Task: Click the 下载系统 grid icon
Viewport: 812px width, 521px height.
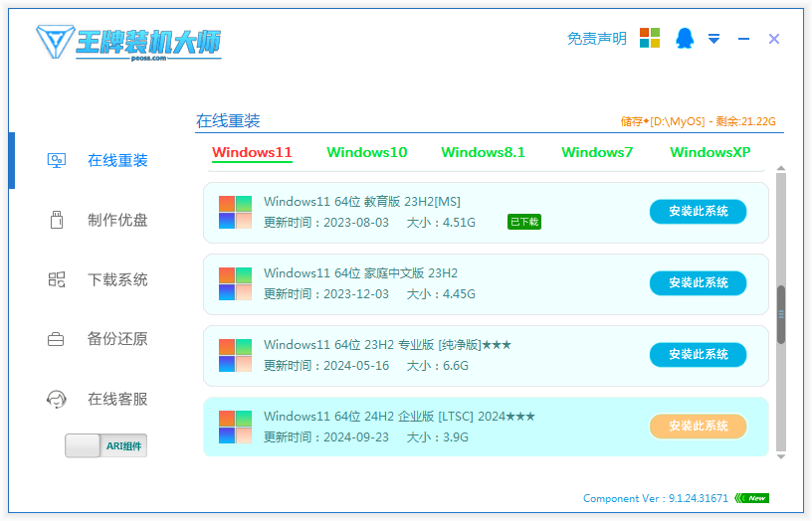Action: click(x=57, y=280)
